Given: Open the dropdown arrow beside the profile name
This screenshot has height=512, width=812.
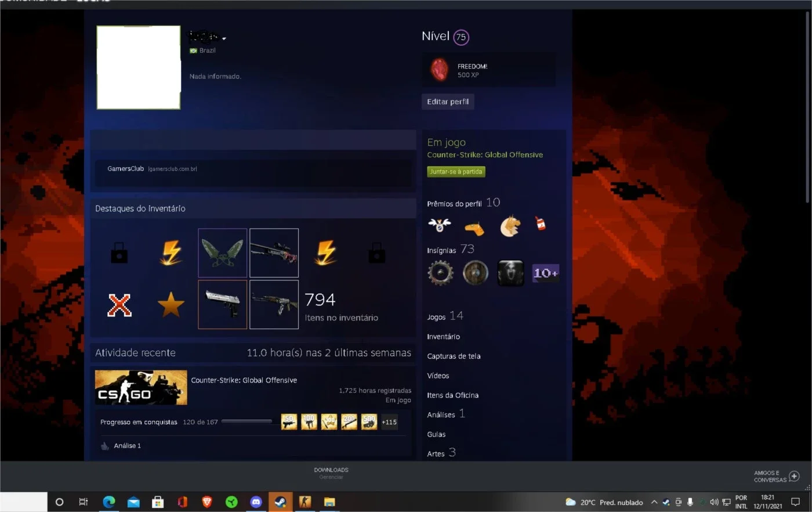Looking at the screenshot, I should (x=224, y=39).
